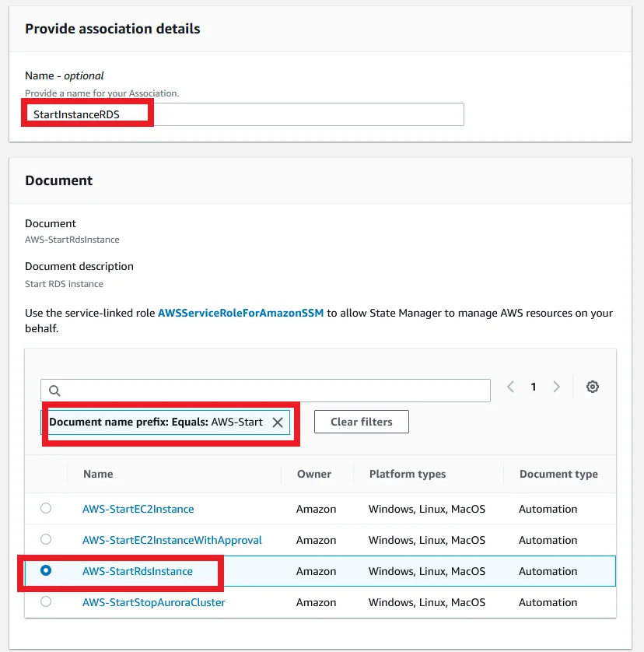
Task: Click the search magnifier icon in document filter
Action: click(54, 391)
